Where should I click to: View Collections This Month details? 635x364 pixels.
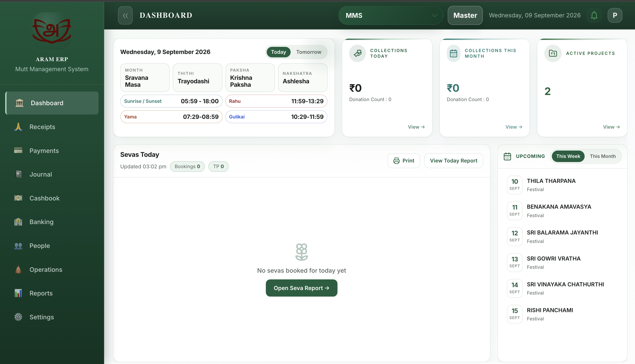point(514,127)
